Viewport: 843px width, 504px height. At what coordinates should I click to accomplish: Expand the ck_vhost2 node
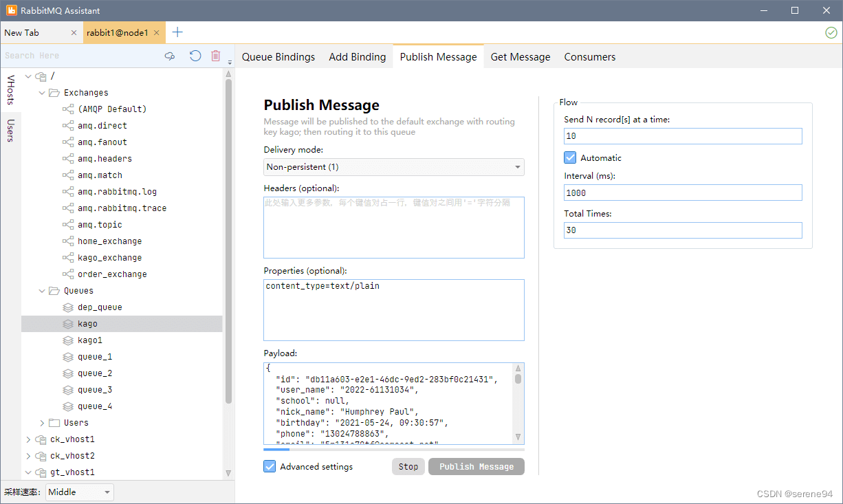point(28,456)
